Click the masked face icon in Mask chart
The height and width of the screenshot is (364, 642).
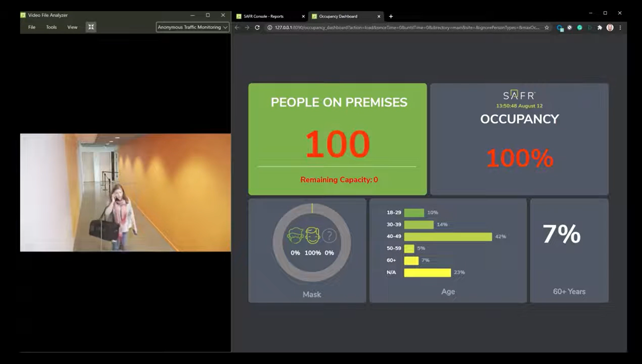coord(295,236)
